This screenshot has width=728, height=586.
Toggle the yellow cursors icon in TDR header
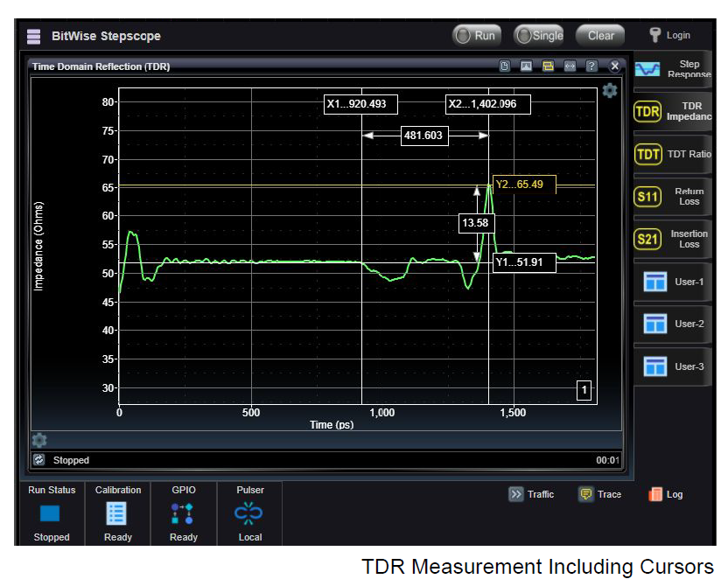pos(548,66)
